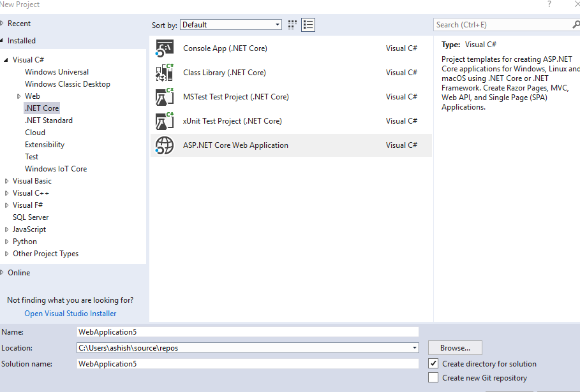Click Visual C# label in ASP.NET Core row
This screenshot has height=392, width=580.
point(401,145)
